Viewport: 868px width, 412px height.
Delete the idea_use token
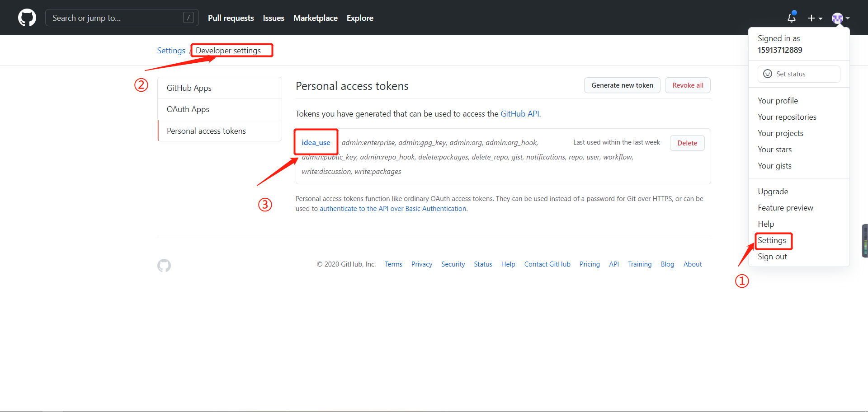pyautogui.click(x=687, y=143)
